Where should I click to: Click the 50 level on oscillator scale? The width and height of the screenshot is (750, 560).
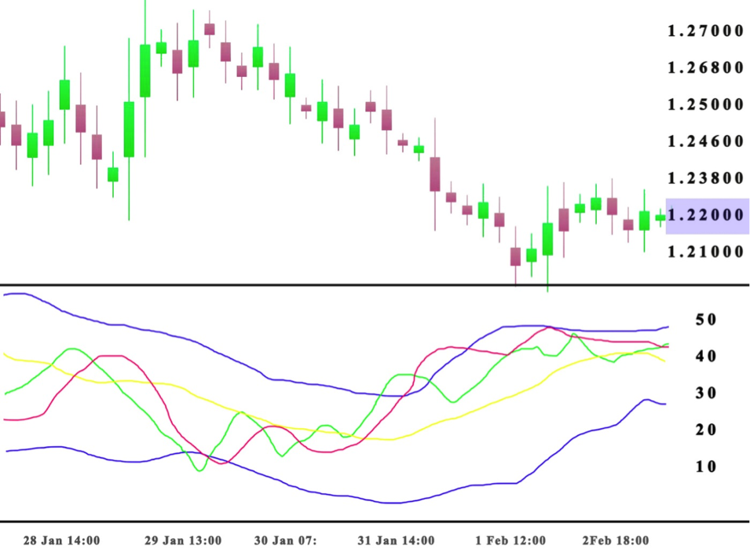[707, 319]
